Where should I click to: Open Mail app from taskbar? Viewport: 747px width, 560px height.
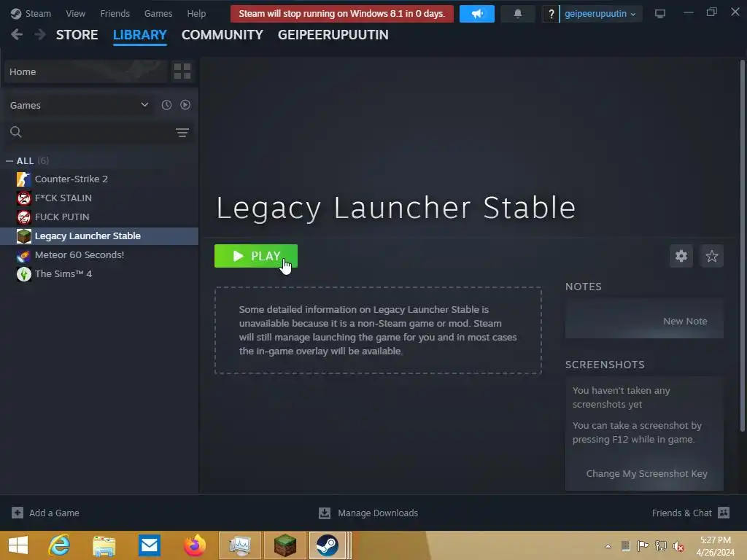[x=149, y=545]
